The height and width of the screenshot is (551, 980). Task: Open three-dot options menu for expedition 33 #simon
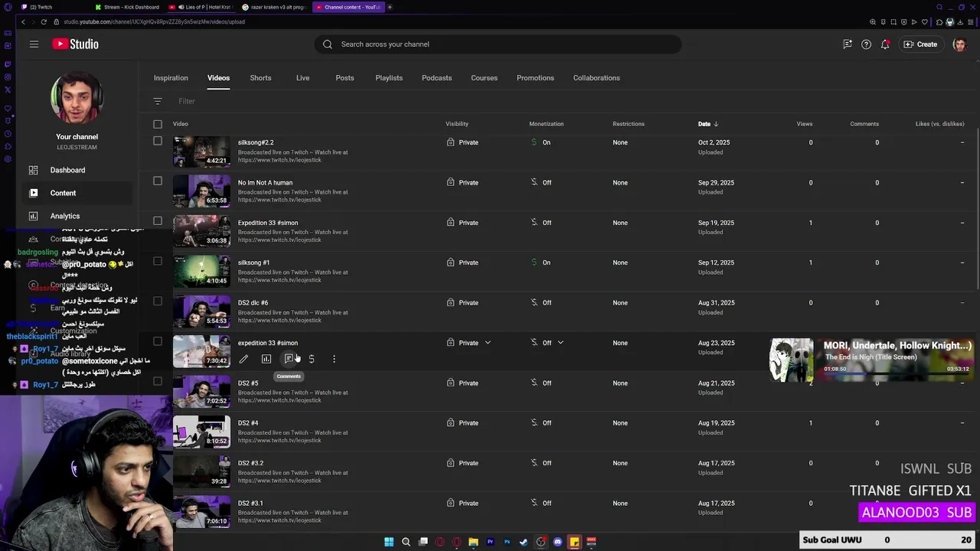[x=334, y=359]
